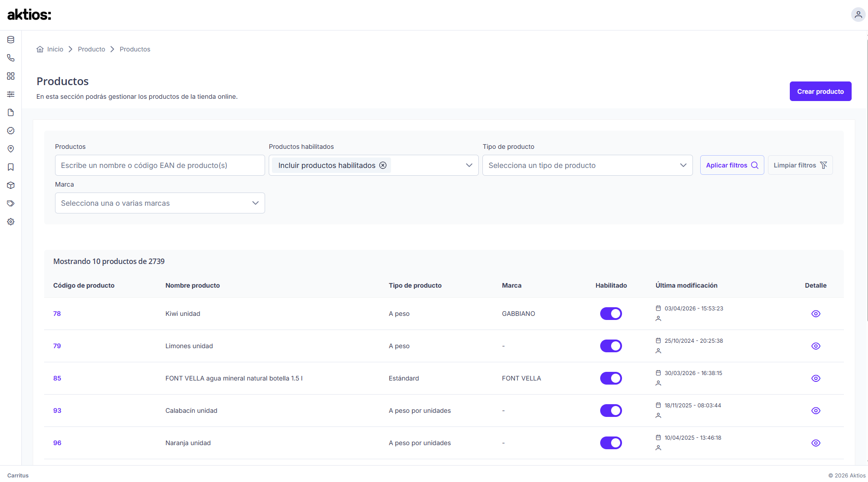Open the Producto breadcrumb link
Screen dimensions: 868x482
click(91, 49)
